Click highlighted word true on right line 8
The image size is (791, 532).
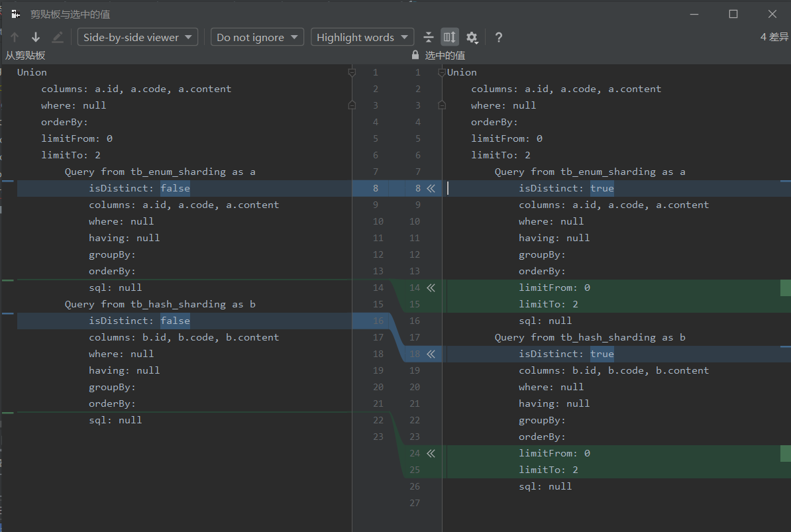point(602,188)
